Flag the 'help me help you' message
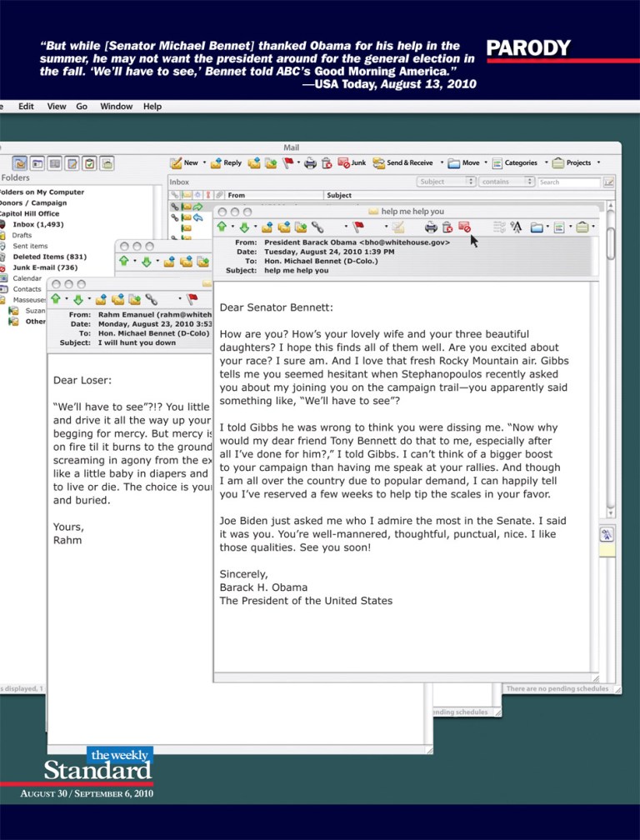This screenshot has height=840, width=640. [x=358, y=227]
